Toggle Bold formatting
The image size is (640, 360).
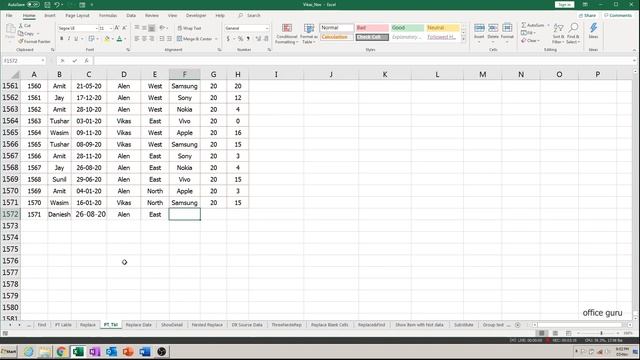(62, 39)
